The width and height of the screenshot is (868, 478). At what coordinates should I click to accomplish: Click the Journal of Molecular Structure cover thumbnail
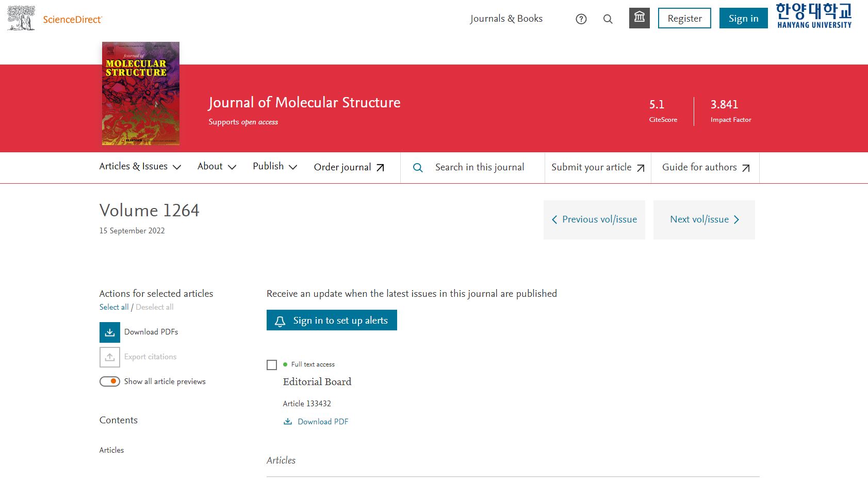point(141,93)
